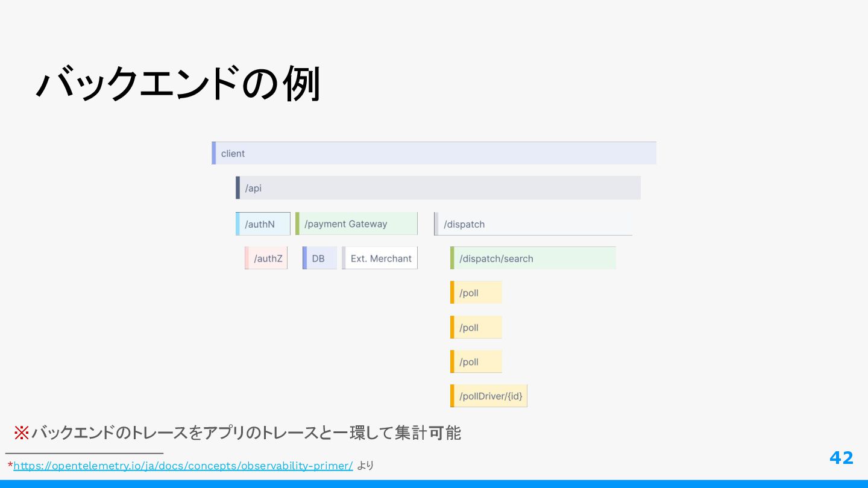Click the /dispatch span bar
Image resolution: width=868 pixels, height=488 pixels.
point(533,224)
